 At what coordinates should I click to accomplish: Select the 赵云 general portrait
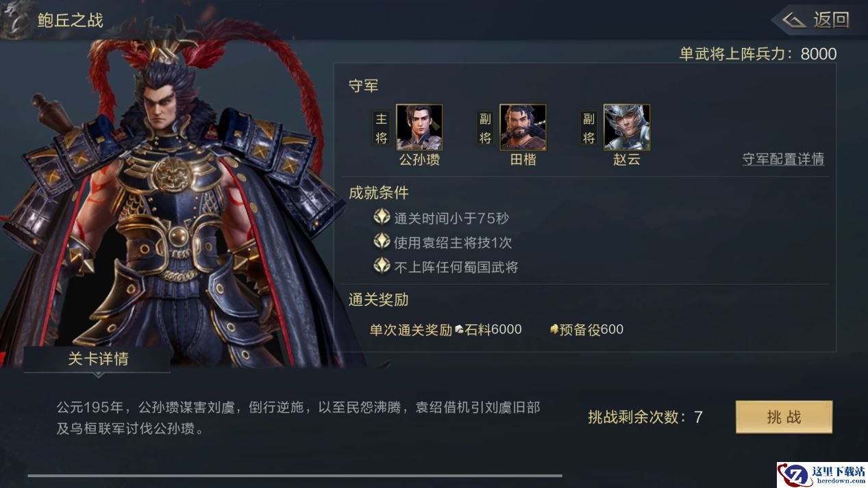[x=627, y=127]
